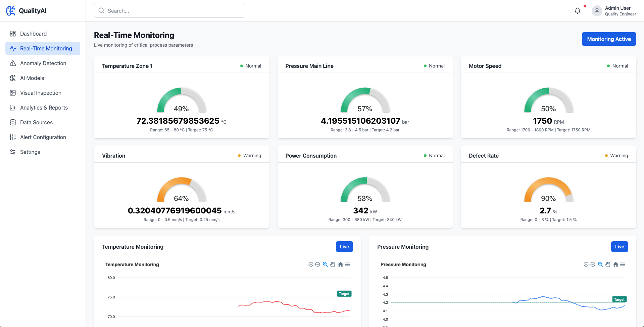Toggle Live mode on Pressure Monitoring
This screenshot has width=644, height=327.
(x=620, y=247)
